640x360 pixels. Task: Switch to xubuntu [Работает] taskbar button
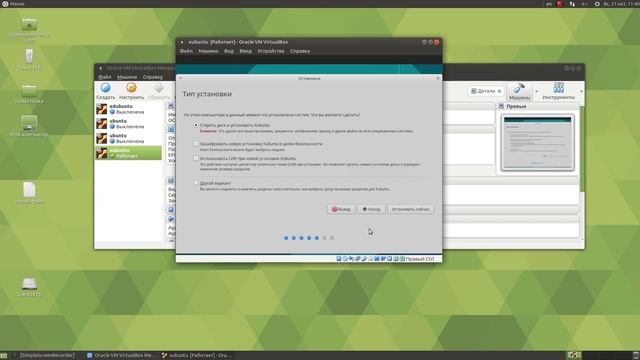(197, 356)
